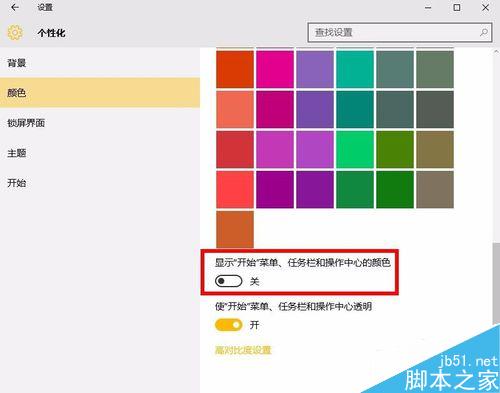Pick the orchid pink swatch in third row
The image size is (500, 393).
pos(275,149)
